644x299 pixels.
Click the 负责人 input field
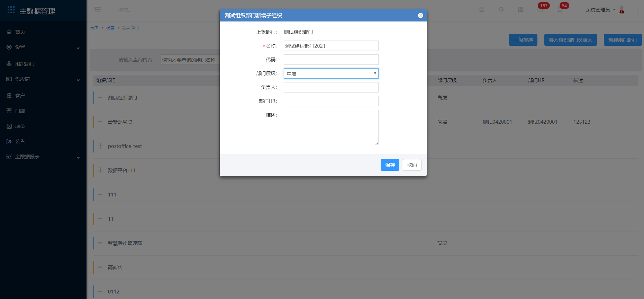pyautogui.click(x=331, y=87)
